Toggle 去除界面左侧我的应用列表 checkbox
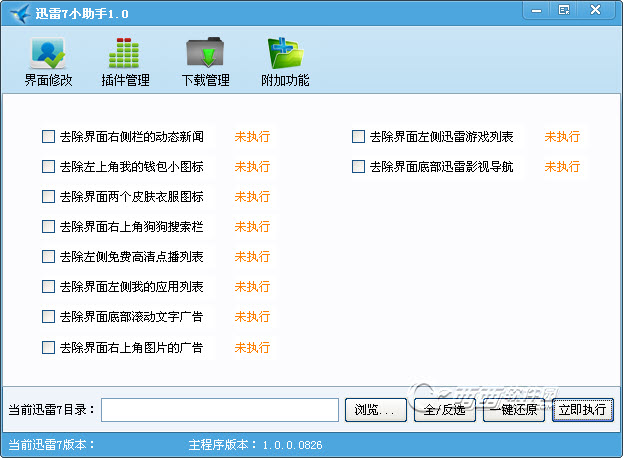 48,286
